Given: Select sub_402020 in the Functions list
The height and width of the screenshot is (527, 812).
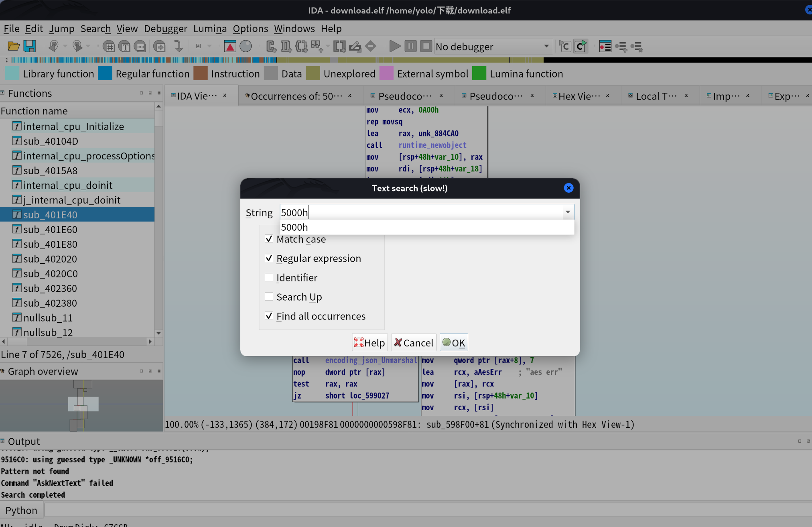Looking at the screenshot, I should click(x=50, y=258).
